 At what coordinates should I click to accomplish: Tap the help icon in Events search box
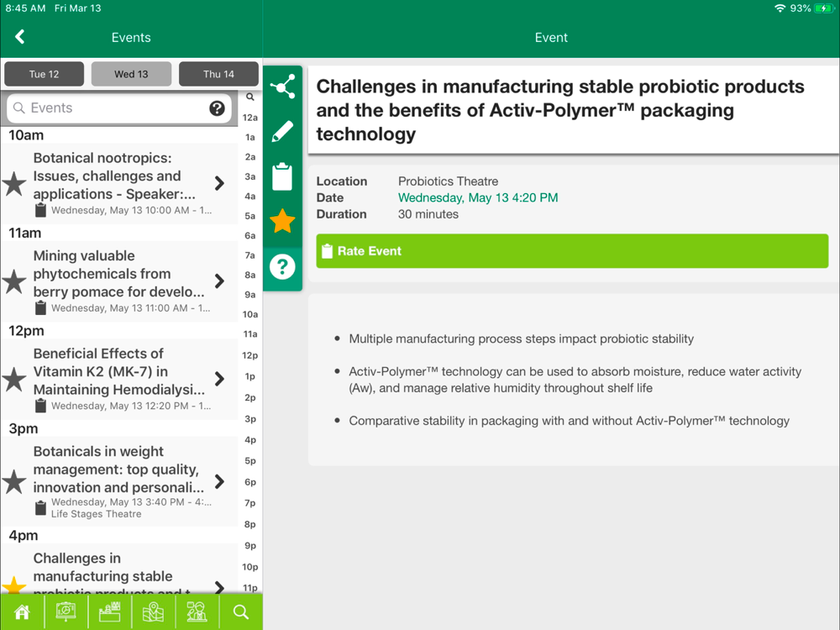tap(217, 108)
